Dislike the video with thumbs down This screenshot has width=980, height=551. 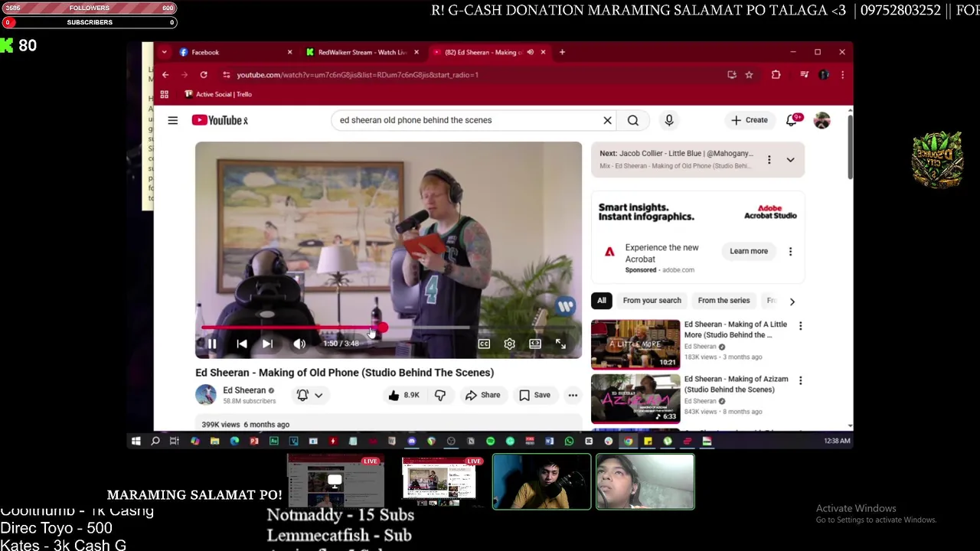440,396
